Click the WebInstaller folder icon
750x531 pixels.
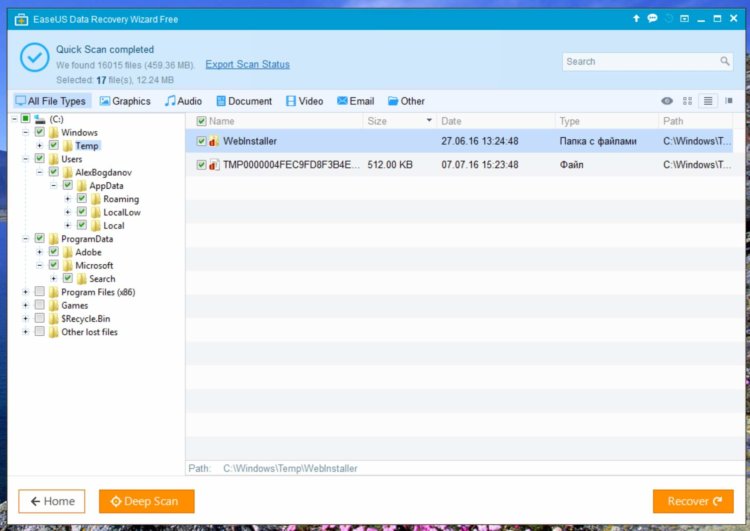(214, 141)
